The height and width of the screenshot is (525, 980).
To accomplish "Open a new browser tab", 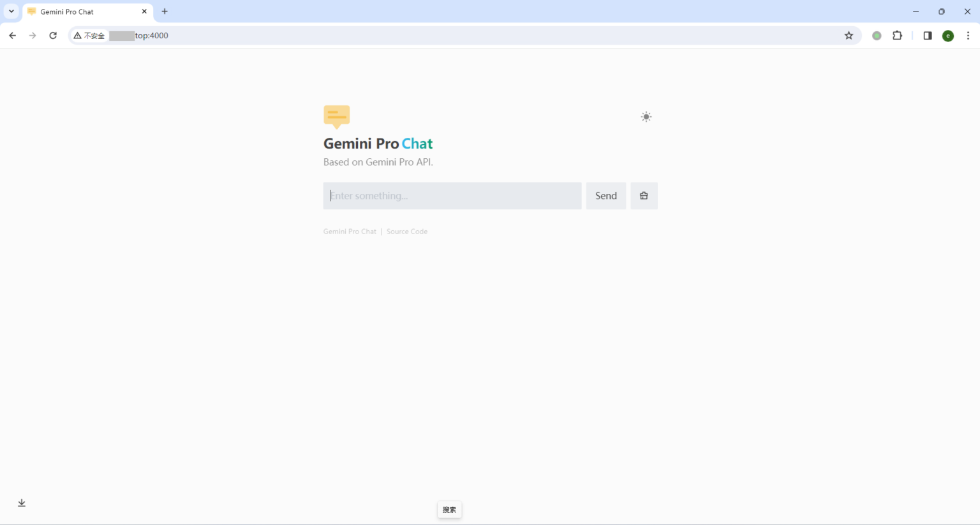I will coord(165,11).
